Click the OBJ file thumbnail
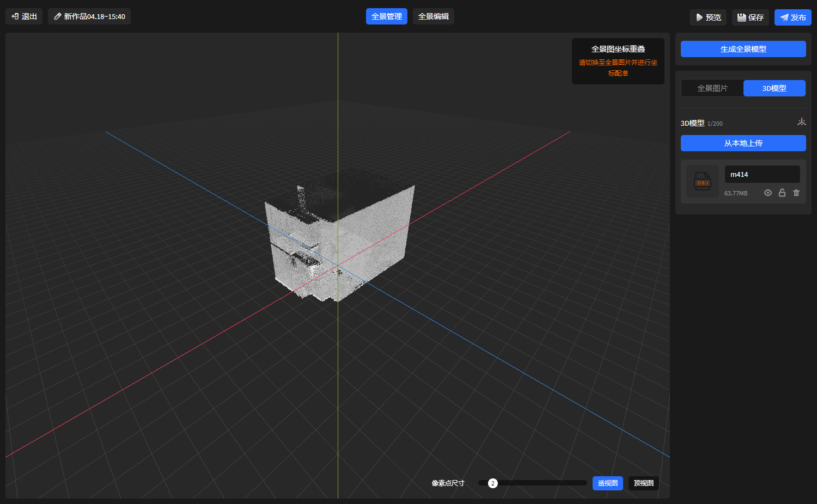 pos(702,181)
